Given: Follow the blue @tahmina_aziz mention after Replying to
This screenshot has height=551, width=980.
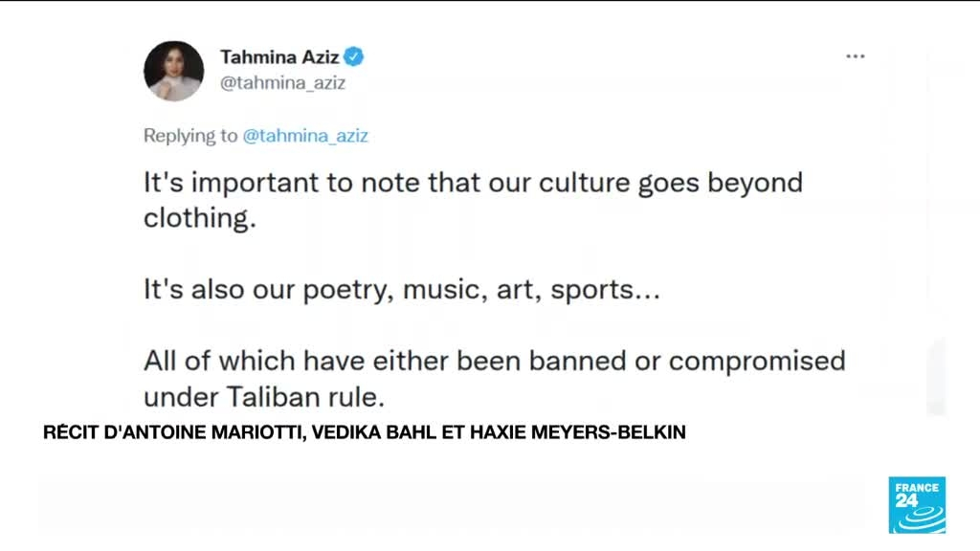Looking at the screenshot, I should 305,136.
